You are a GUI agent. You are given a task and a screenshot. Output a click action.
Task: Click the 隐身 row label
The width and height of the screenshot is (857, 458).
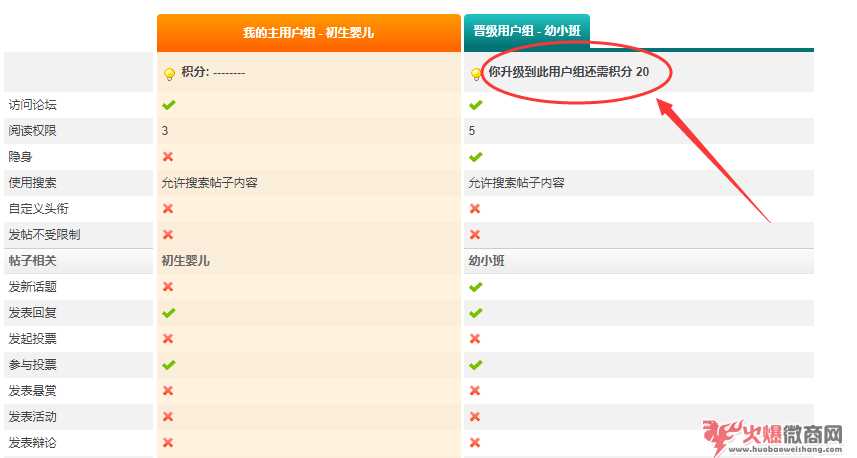(x=20, y=157)
